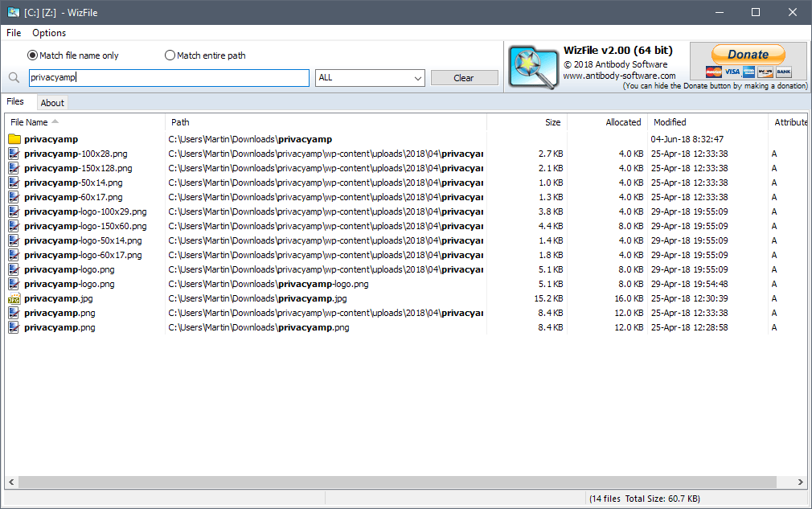Screen dimensions: 812x509
Task: Click the 16.0 KB allocated cell
Action: [629, 299]
